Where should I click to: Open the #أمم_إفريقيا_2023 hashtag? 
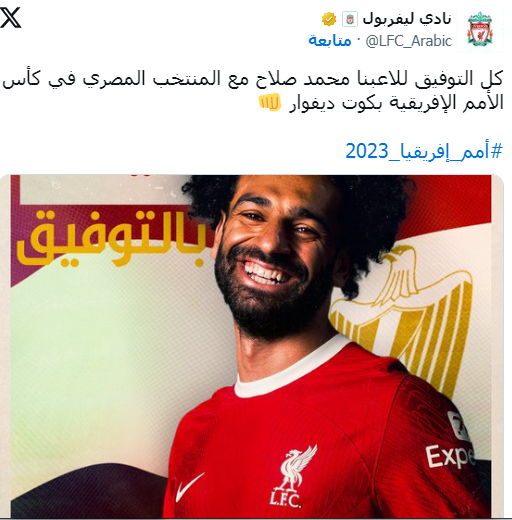point(424,151)
